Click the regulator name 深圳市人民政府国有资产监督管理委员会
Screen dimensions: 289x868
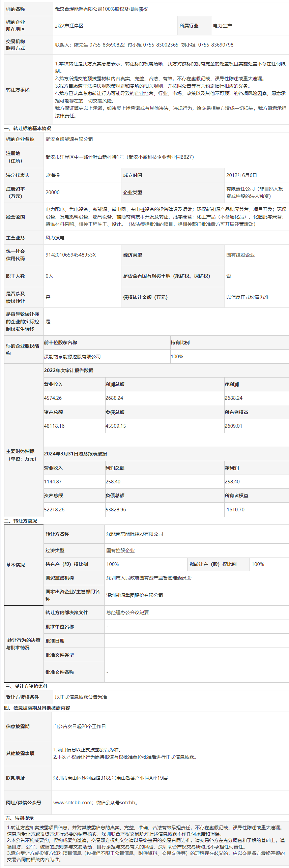coord(149,578)
